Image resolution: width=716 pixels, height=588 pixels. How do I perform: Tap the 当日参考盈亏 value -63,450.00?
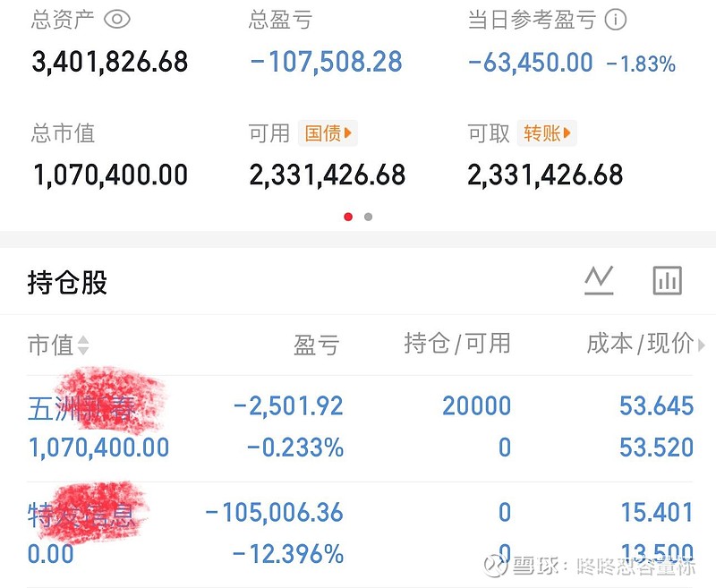[x=531, y=62]
